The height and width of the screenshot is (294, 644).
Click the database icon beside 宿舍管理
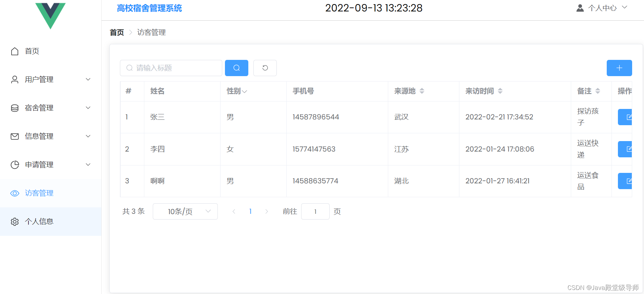(15, 108)
